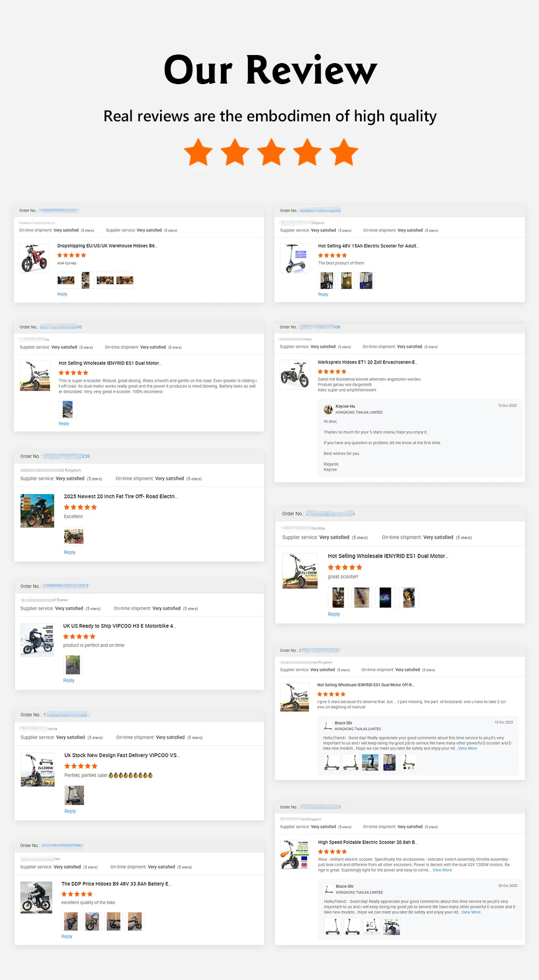Image resolution: width=539 pixels, height=980 pixels.
Task: Open the Hidoes B9 48V product image
Action: (x=36, y=897)
